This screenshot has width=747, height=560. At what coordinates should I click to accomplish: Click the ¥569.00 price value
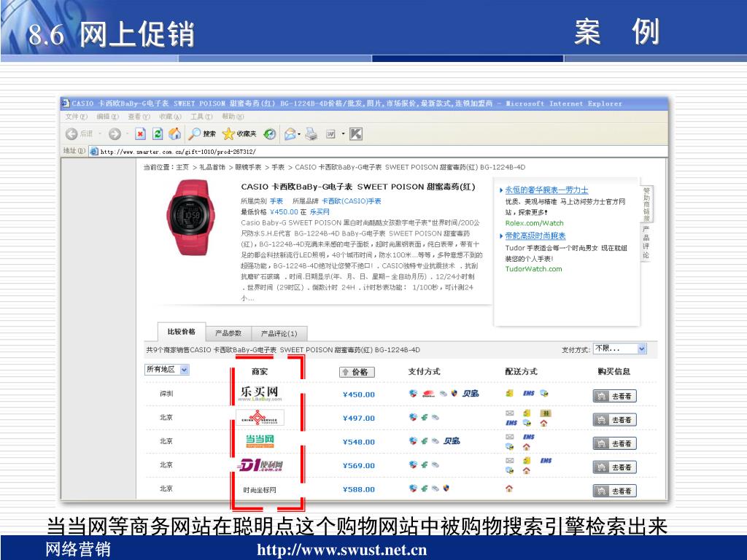(359, 466)
